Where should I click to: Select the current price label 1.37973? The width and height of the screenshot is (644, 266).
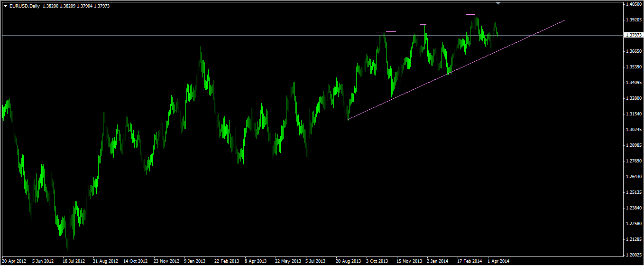[634, 35]
